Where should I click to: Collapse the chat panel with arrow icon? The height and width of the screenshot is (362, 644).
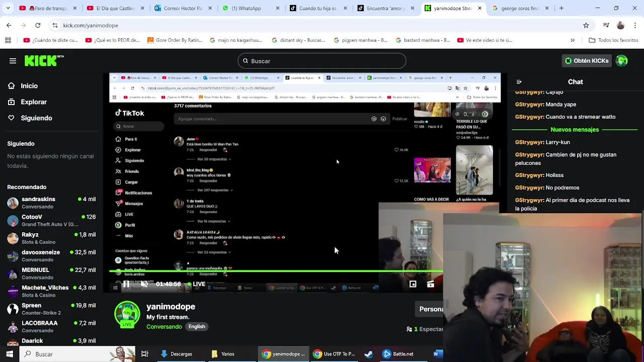coord(519,82)
